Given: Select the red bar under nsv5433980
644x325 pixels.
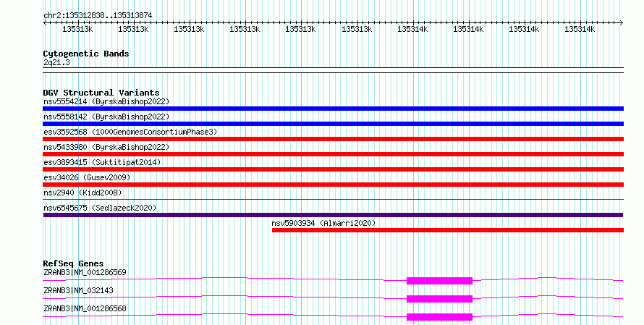Looking at the screenshot, I should pyautogui.click(x=333, y=154).
